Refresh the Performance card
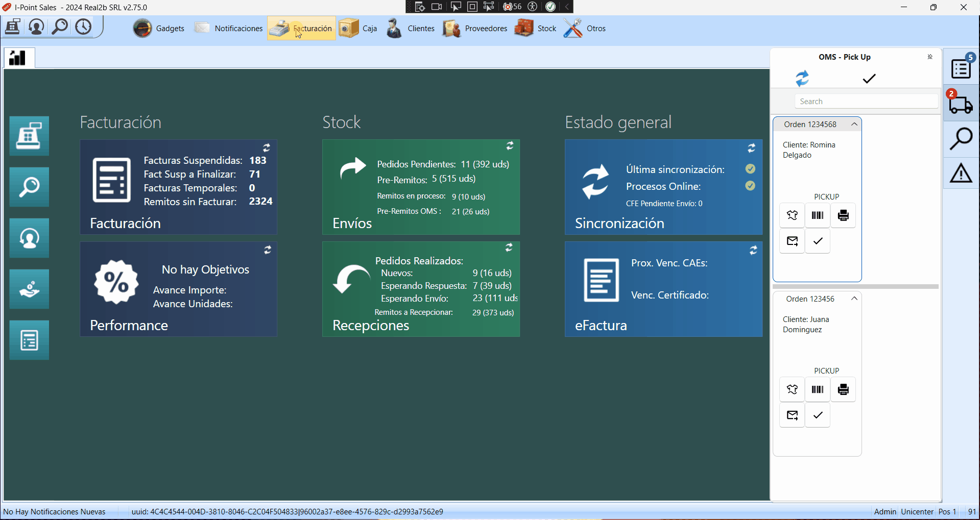Image resolution: width=980 pixels, height=520 pixels. (x=268, y=250)
